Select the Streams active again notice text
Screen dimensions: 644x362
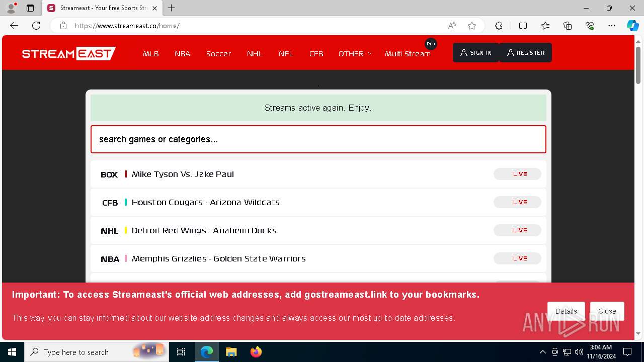click(x=318, y=108)
